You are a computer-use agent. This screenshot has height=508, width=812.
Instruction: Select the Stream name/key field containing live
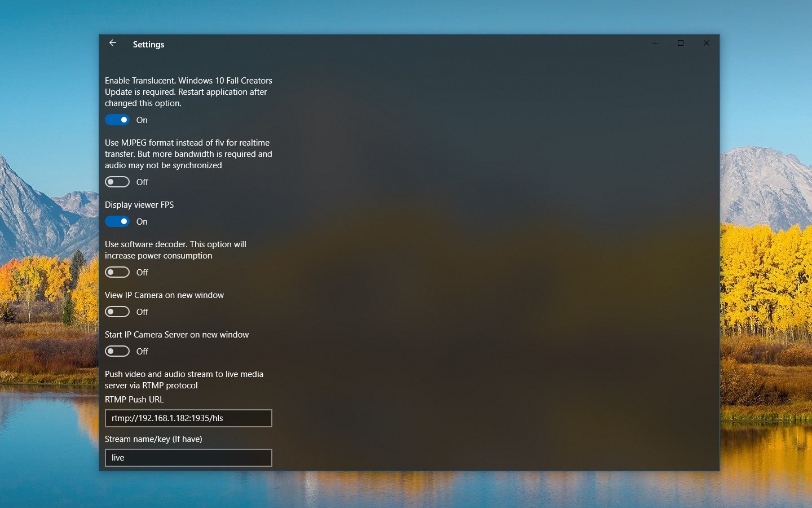[x=188, y=458]
